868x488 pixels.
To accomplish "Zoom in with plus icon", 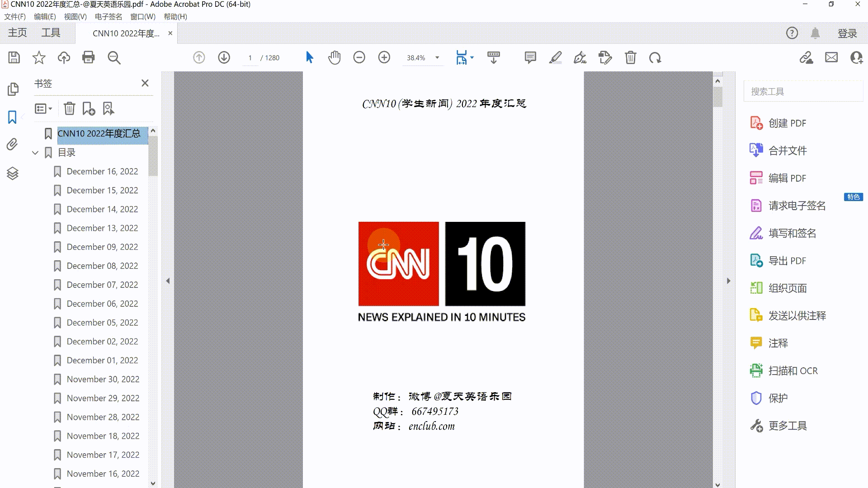I will click(384, 57).
